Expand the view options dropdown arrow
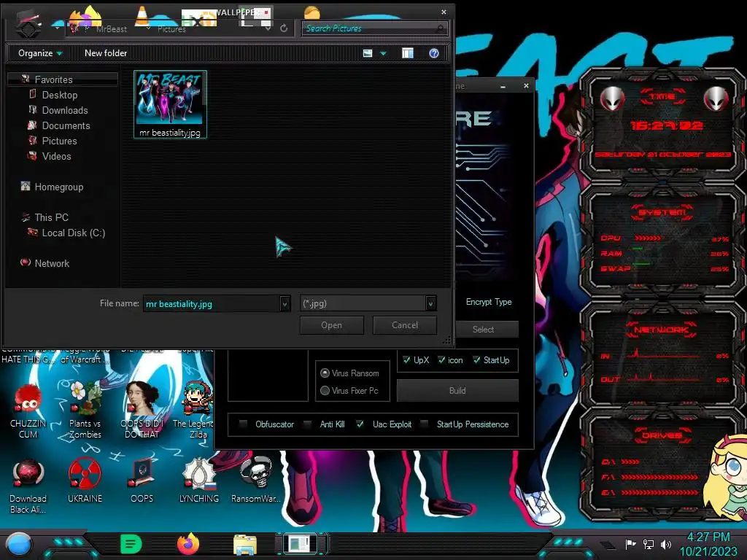Image resolution: width=747 pixels, height=560 pixels. (383, 54)
